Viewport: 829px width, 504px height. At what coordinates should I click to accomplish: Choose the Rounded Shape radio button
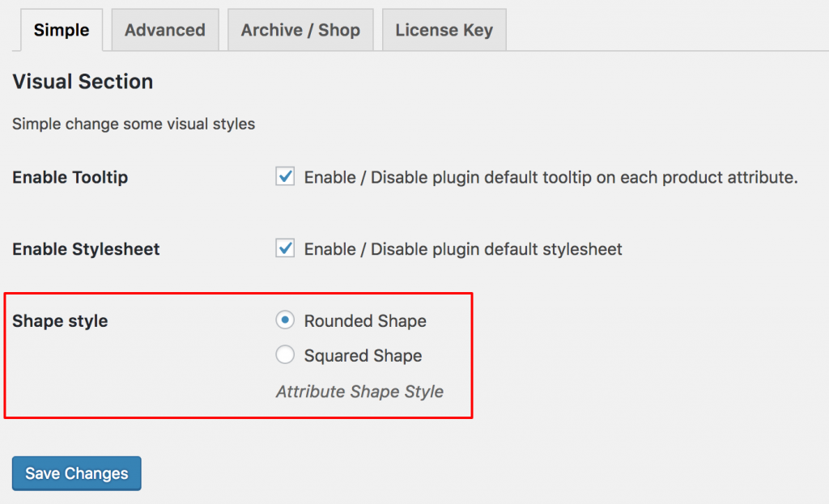coord(284,320)
